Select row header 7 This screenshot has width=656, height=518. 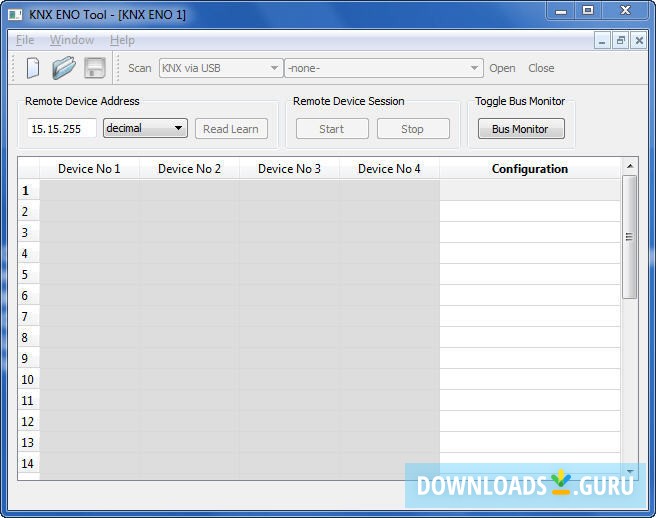[x=28, y=316]
